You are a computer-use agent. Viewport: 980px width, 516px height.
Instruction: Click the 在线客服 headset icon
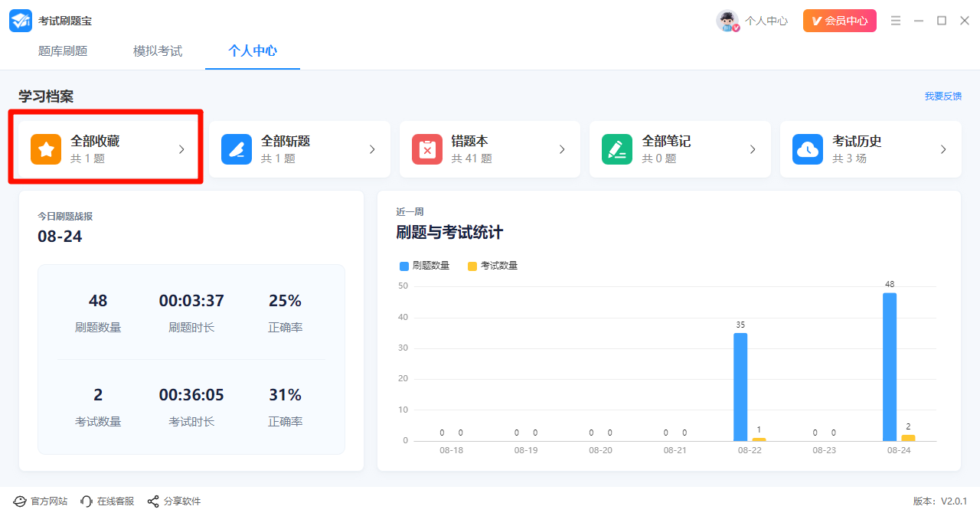click(87, 501)
